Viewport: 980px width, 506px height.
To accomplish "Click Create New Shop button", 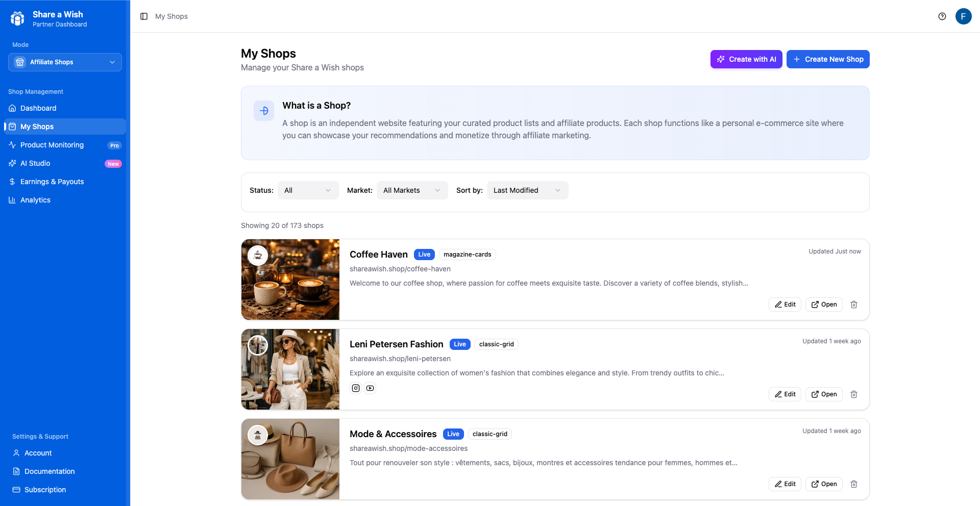I will click(x=828, y=59).
